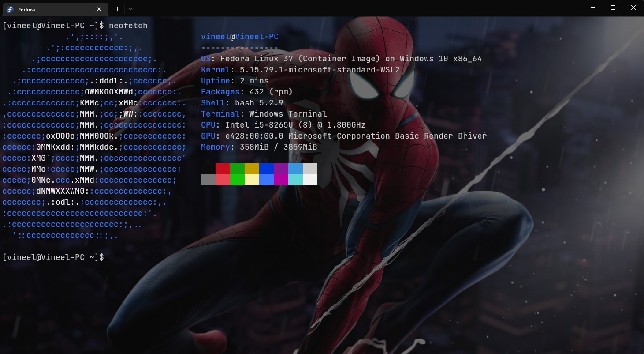The height and width of the screenshot is (354, 644).
Task: Click the Kernel '5.15.79.1-microsoft-standard-WSL2' line
Action: pos(300,70)
